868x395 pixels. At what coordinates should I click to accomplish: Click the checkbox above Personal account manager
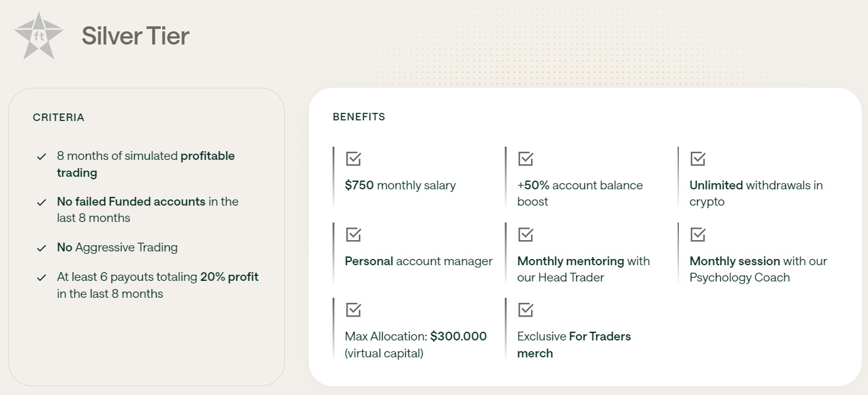coord(353,234)
